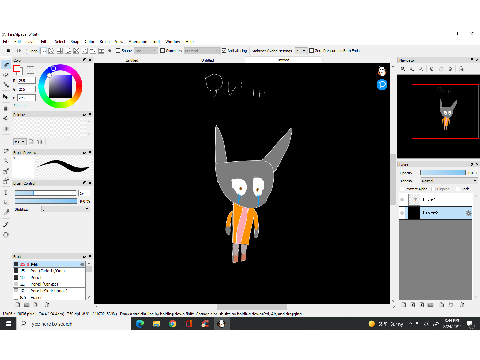The width and height of the screenshot is (480, 360).
Task: Switch to the second Untitled canvas tab
Action: pyautogui.click(x=207, y=60)
